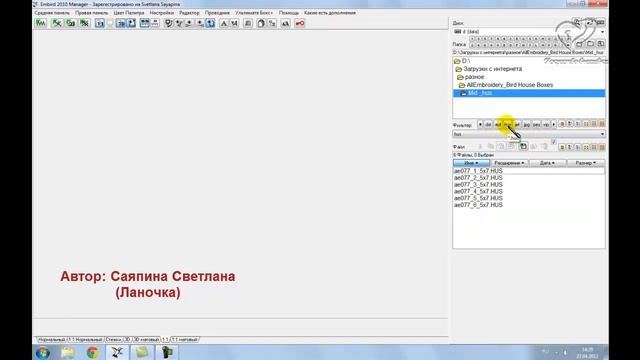Viewport: 640px width, 360px height.
Task: Switch to the 1:1 матовый view tab
Action: click(184, 340)
